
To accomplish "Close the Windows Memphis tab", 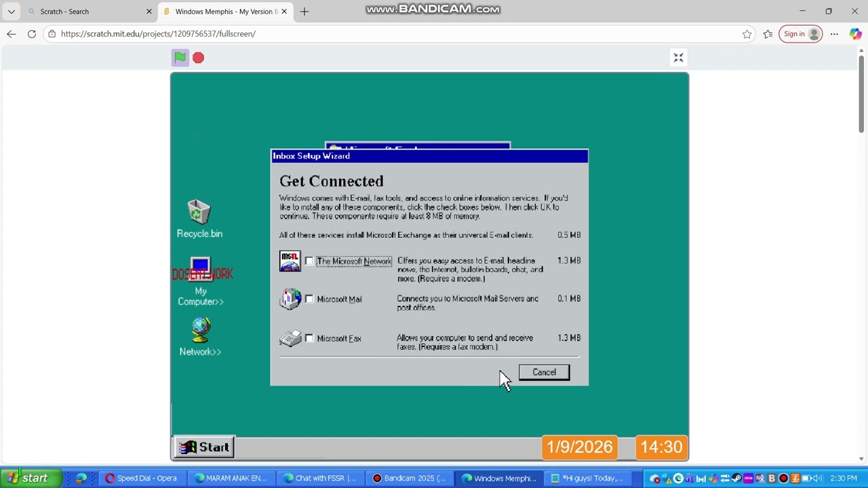I will pos(284,12).
